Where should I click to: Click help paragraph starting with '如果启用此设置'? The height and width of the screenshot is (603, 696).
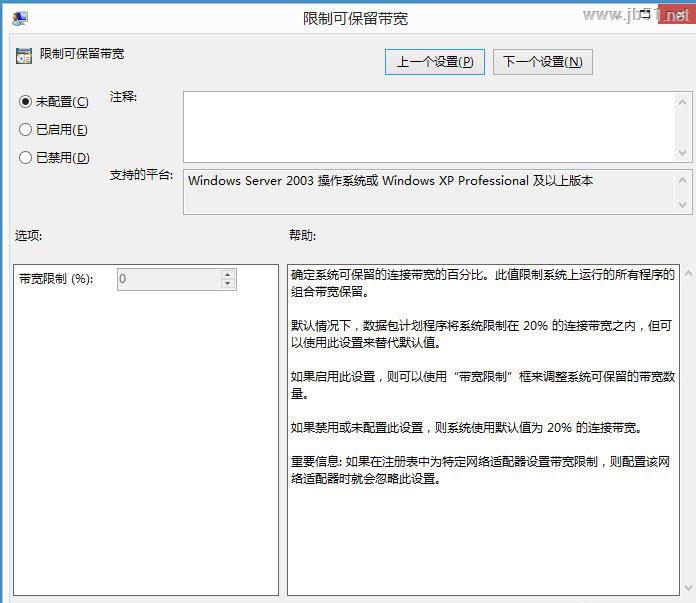tap(483, 385)
